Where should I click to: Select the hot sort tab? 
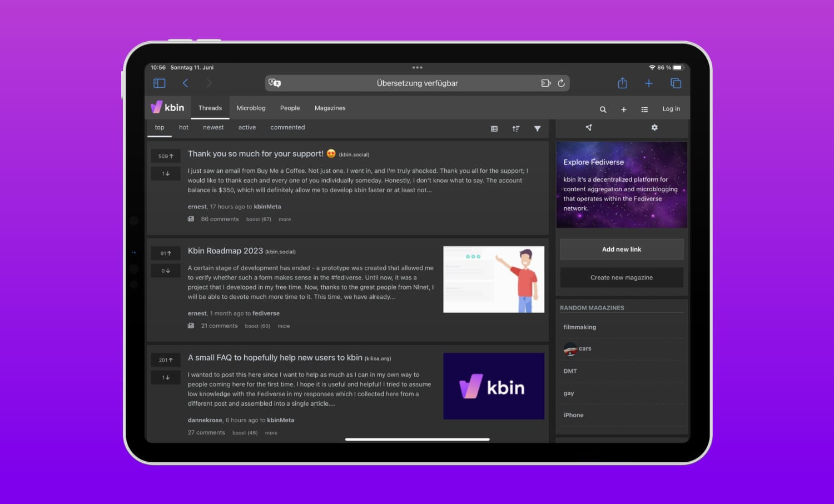[x=183, y=127]
